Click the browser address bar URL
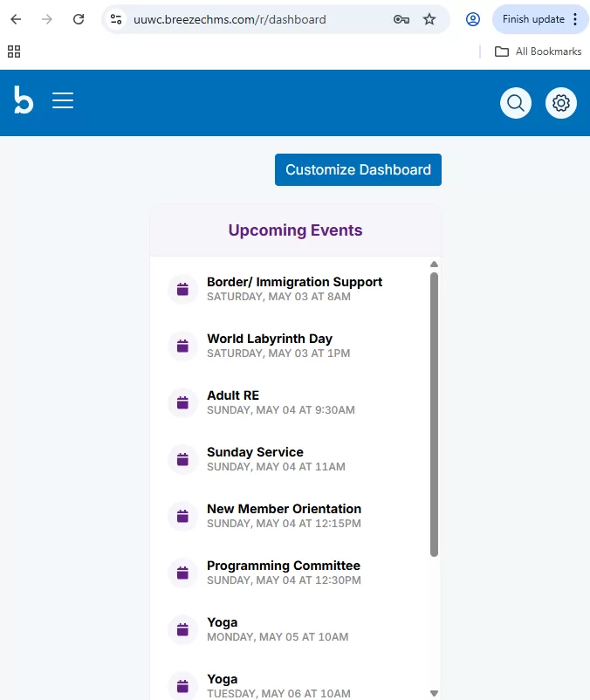This screenshot has height=700, width=590. click(230, 19)
